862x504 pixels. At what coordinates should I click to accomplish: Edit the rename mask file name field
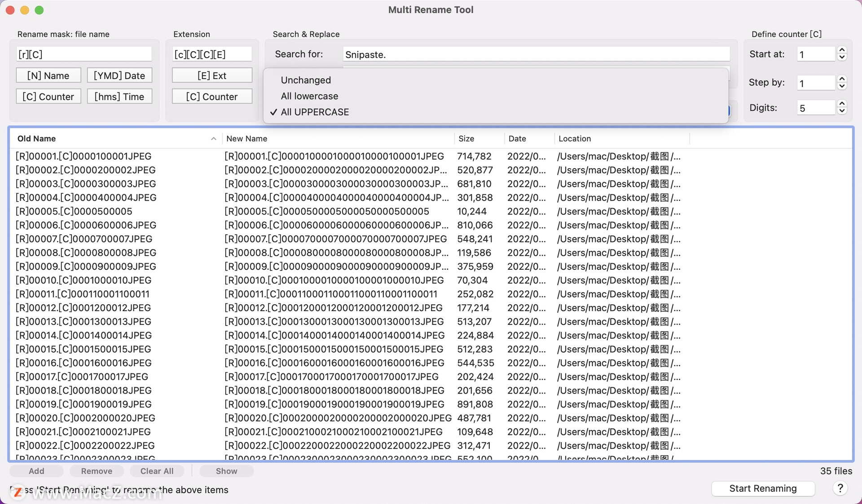coord(84,54)
